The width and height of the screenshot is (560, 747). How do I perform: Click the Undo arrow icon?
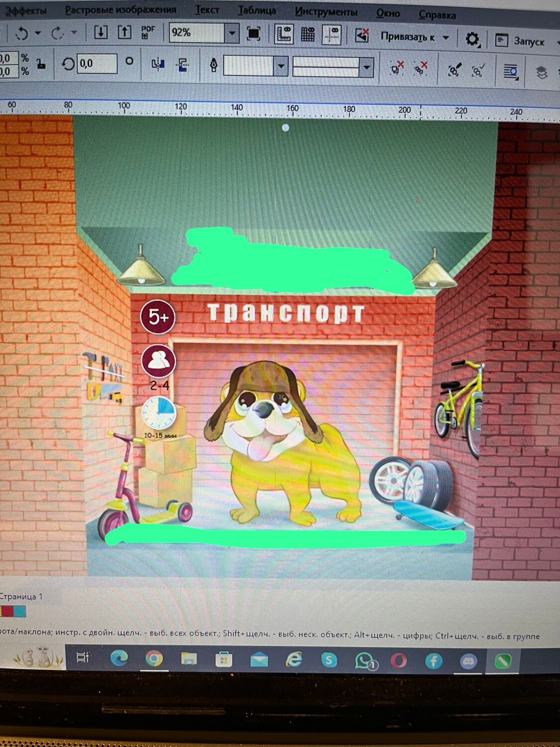(21, 33)
